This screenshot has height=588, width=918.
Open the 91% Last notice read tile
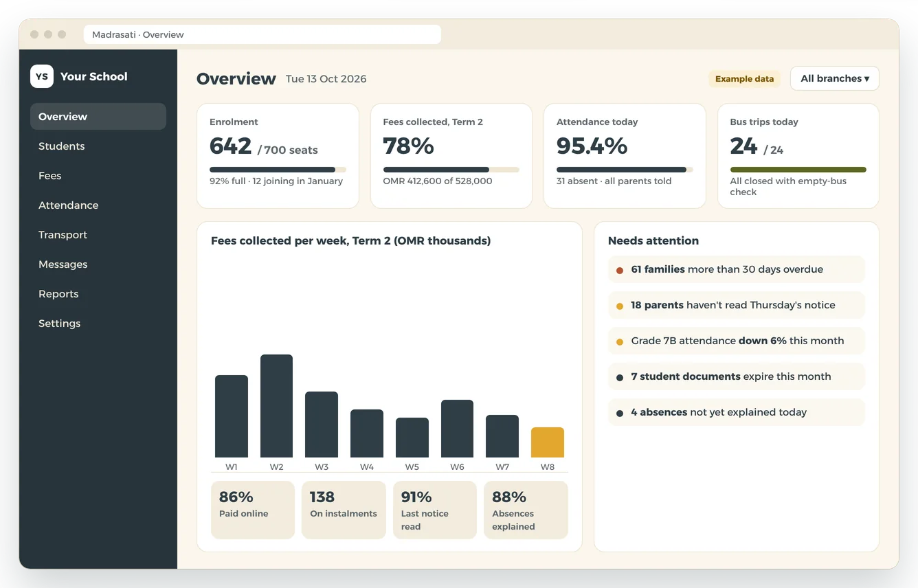click(x=435, y=510)
